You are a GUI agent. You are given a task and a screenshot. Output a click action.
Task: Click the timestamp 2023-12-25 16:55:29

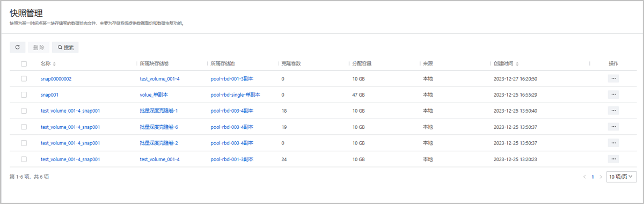[x=515, y=95]
